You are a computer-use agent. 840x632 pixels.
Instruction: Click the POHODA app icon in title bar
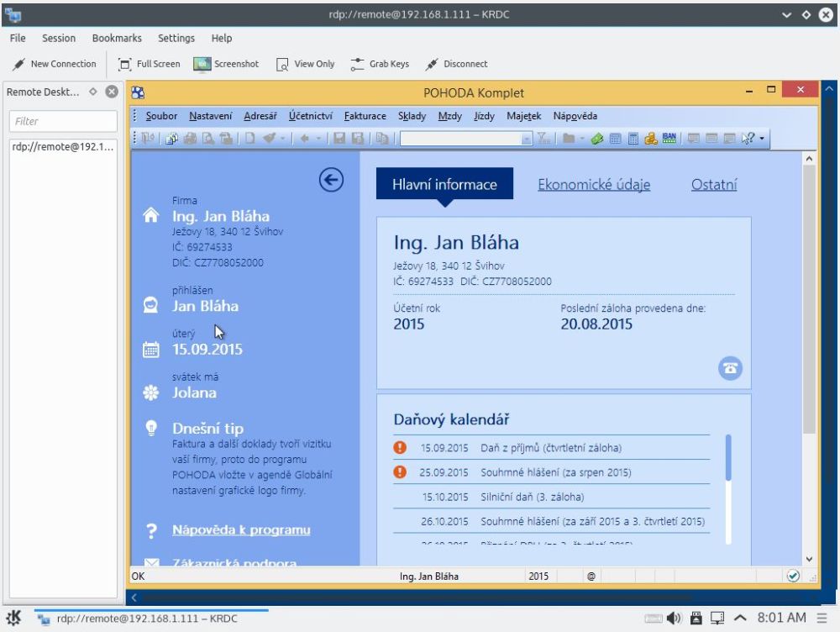click(138, 92)
